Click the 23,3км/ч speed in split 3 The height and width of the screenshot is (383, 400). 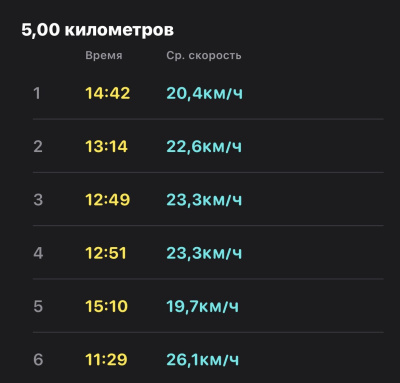(x=204, y=200)
